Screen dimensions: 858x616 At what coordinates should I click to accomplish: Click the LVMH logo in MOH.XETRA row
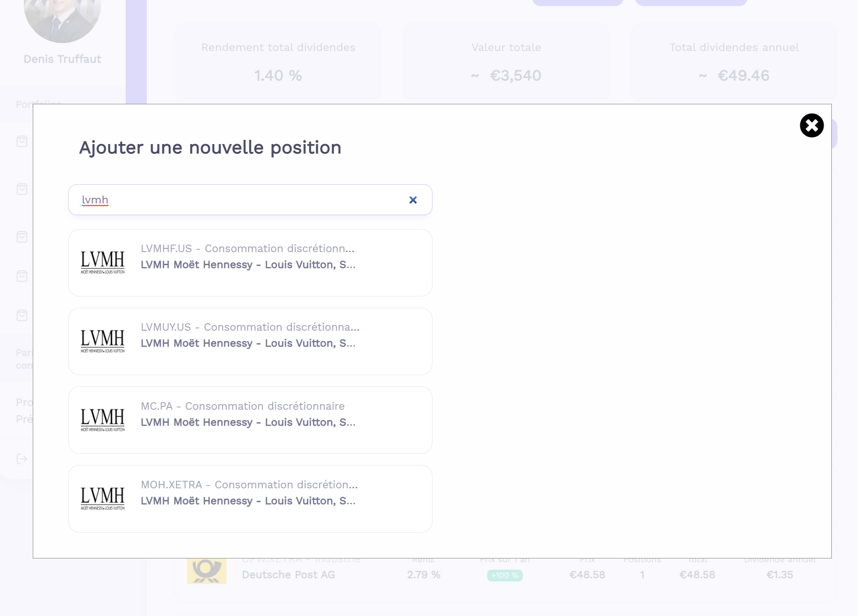pyautogui.click(x=103, y=498)
